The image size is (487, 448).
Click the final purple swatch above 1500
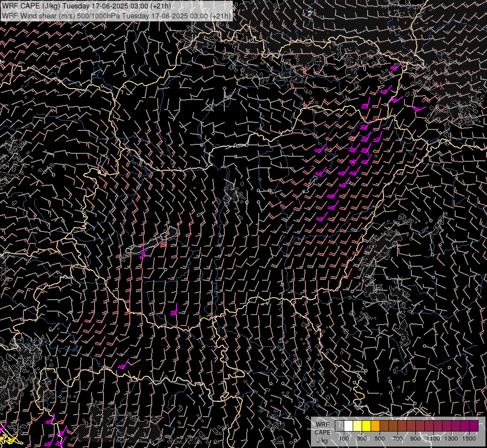[474, 426]
